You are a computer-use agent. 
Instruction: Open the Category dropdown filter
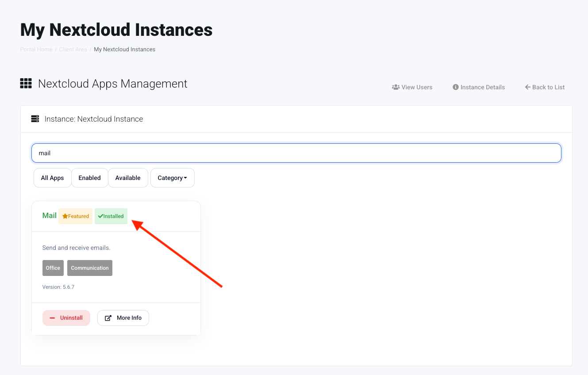click(x=173, y=178)
